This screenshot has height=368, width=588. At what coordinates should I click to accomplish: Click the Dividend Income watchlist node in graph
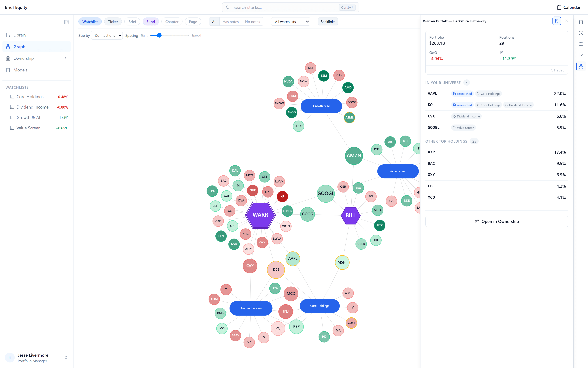(x=251, y=308)
